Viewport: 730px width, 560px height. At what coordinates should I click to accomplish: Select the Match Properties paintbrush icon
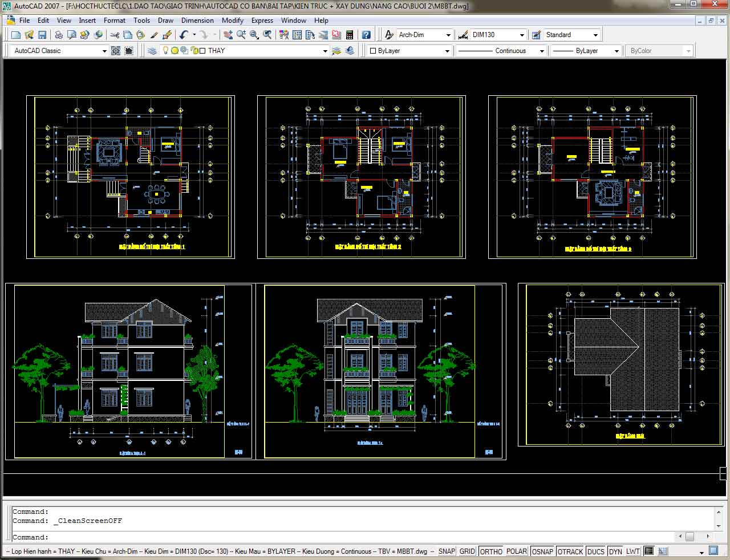[154, 35]
